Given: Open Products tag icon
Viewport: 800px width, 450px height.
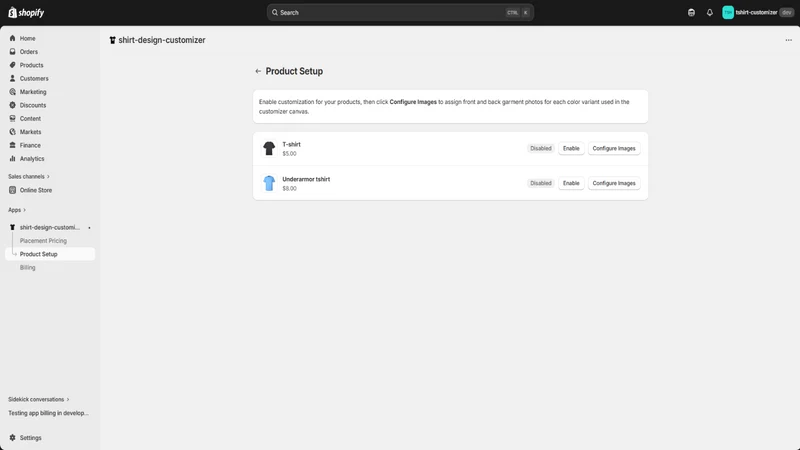Looking at the screenshot, I should click(x=12, y=65).
